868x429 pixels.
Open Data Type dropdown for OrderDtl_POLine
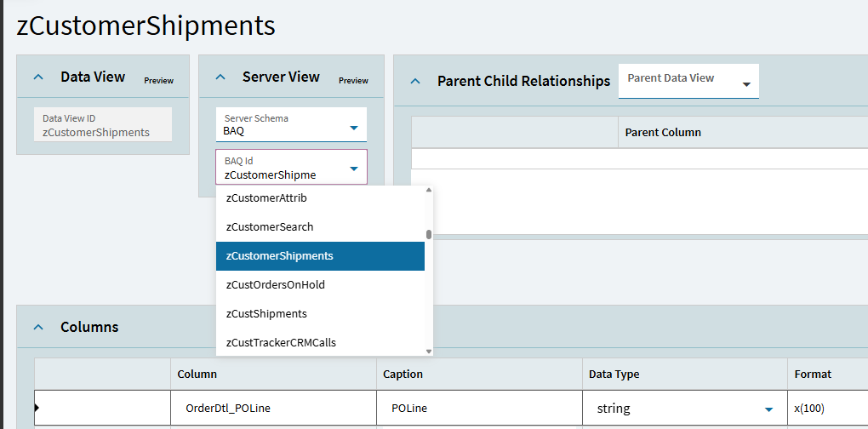tap(768, 409)
